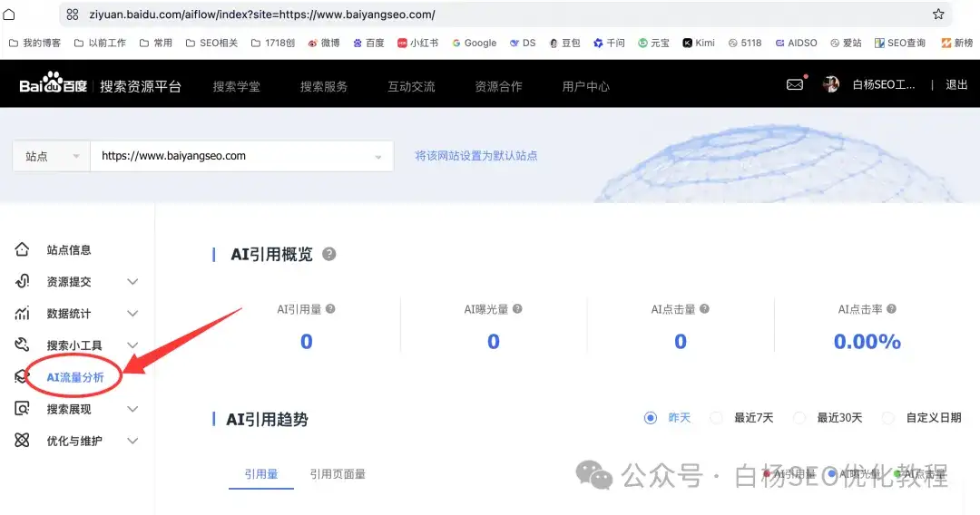The height and width of the screenshot is (515, 980).
Task: Expand the 资源提交 sidebar section
Action: (x=75, y=282)
